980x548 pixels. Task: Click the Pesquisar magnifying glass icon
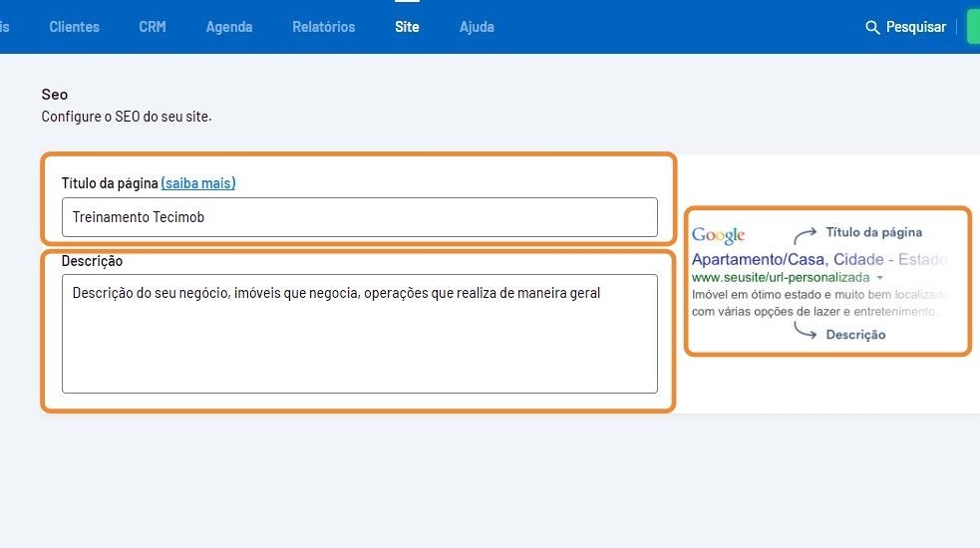(x=872, y=27)
